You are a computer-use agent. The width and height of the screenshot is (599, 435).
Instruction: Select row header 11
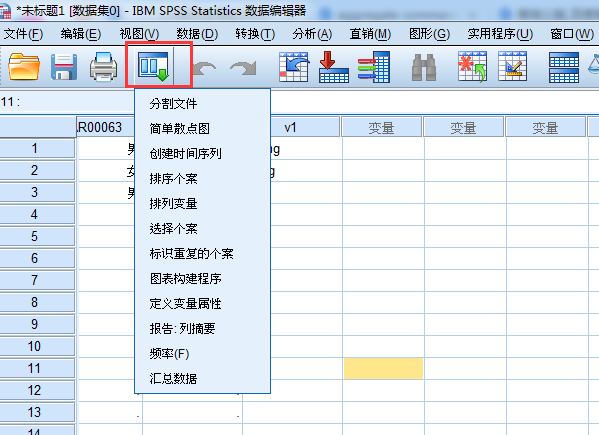[x=37, y=368]
